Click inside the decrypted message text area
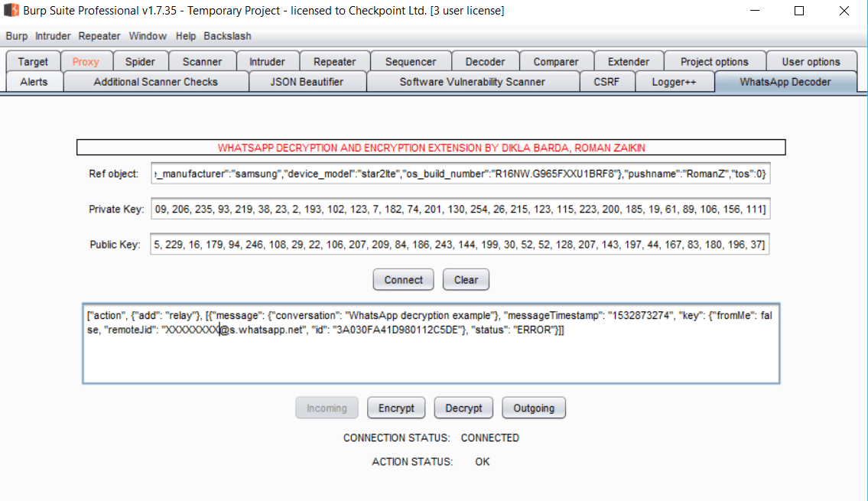 click(x=431, y=343)
